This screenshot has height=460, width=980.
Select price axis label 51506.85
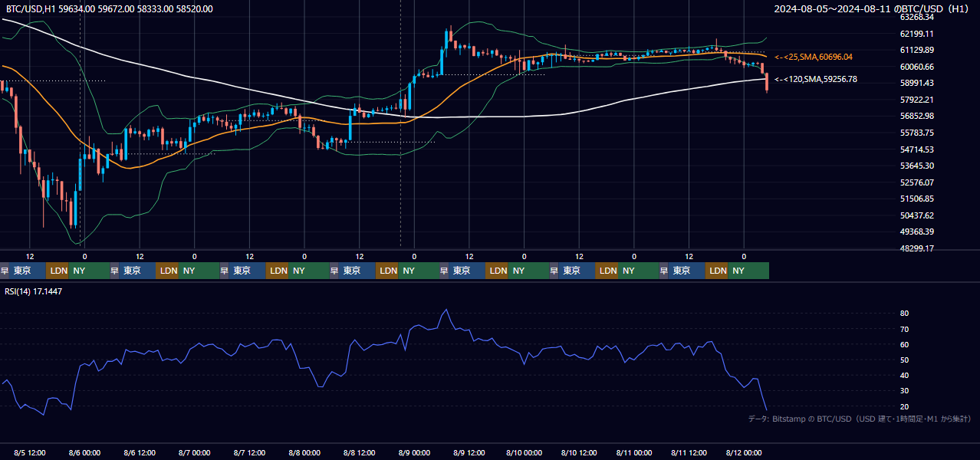tap(916, 199)
